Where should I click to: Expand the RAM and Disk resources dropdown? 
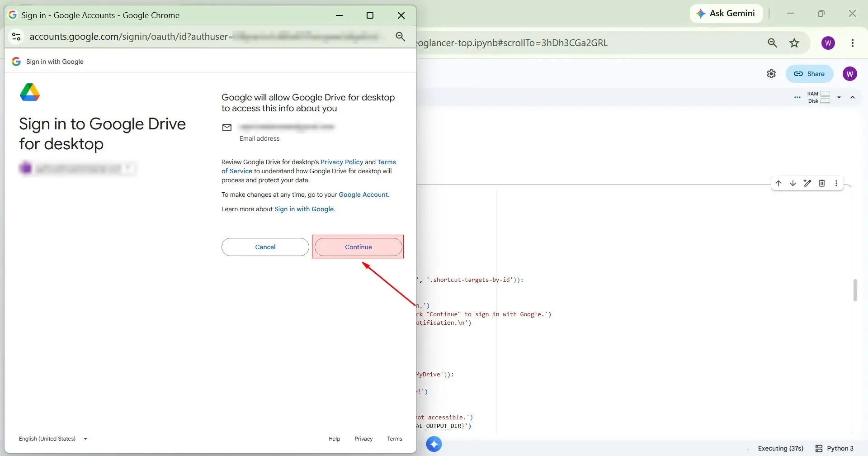click(839, 97)
